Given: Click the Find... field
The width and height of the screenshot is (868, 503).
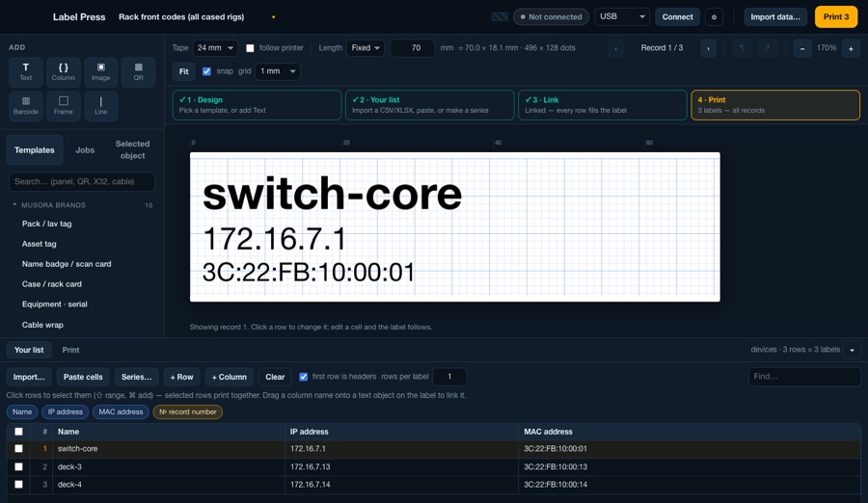Looking at the screenshot, I should (x=804, y=377).
